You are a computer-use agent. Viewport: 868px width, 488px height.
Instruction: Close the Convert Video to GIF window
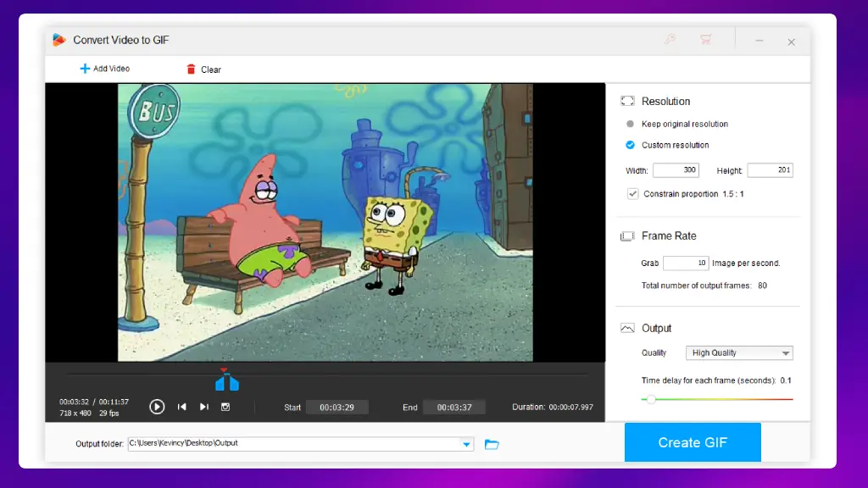pos(791,42)
